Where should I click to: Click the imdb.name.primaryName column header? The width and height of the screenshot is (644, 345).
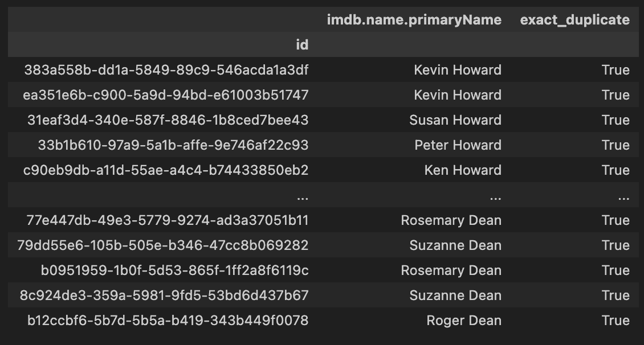click(414, 20)
